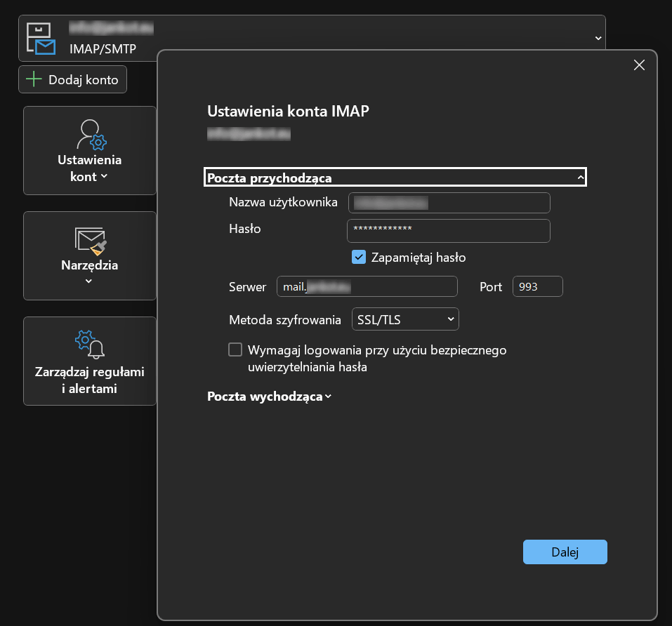Close the IMAP account settings dialog
672x626 pixels.
pyautogui.click(x=639, y=65)
